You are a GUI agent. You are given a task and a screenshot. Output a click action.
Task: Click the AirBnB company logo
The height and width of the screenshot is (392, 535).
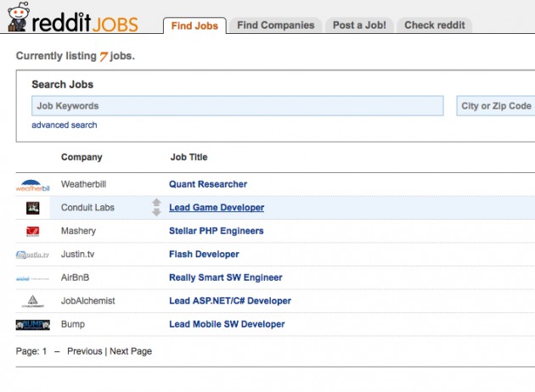[33, 277]
